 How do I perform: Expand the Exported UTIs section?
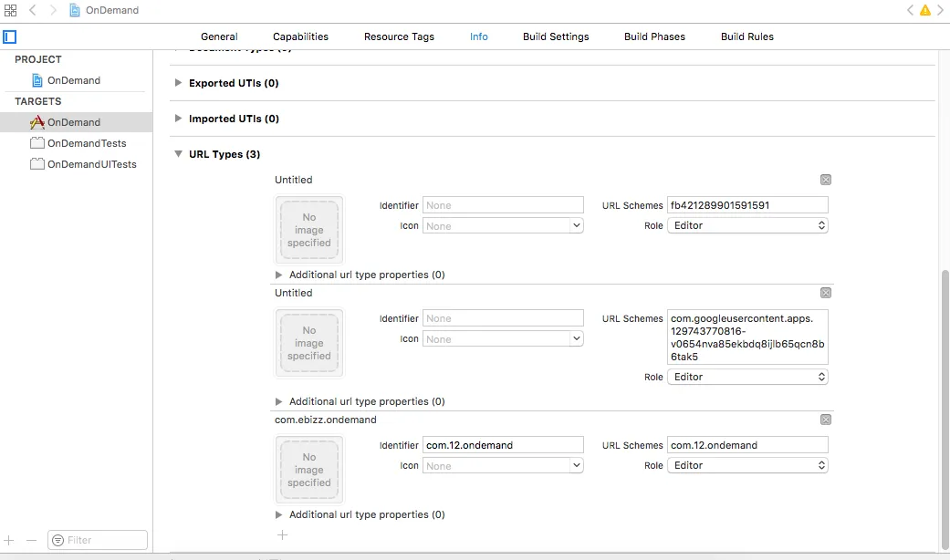(x=179, y=83)
